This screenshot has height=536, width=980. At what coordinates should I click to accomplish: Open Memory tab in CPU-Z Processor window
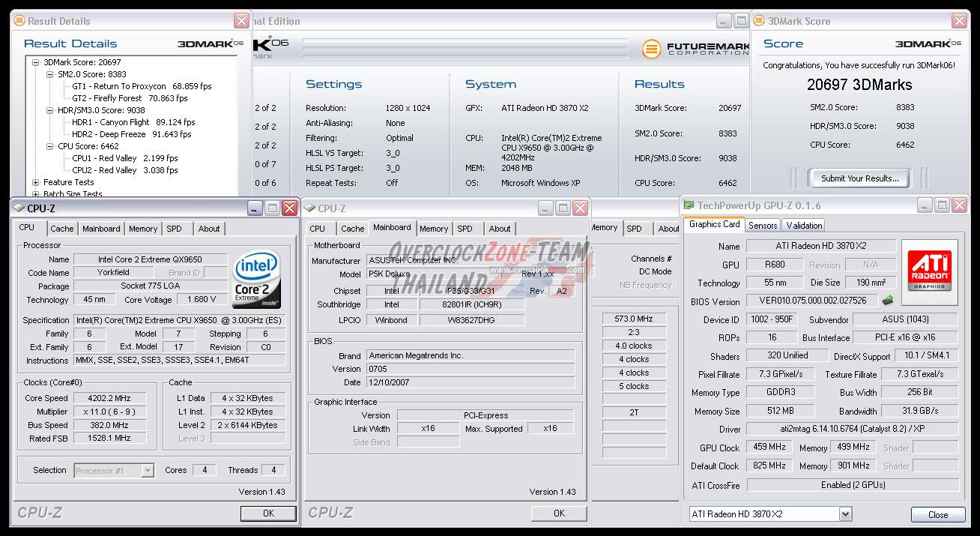click(143, 229)
